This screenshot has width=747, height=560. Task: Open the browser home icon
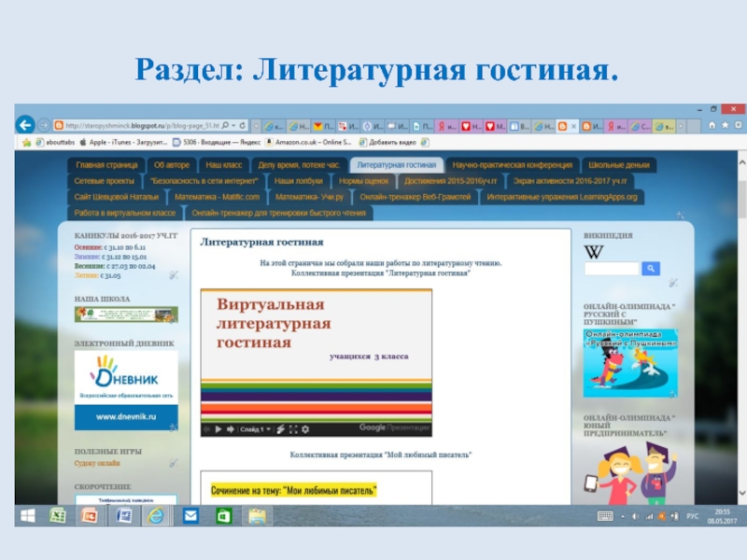[712, 125]
